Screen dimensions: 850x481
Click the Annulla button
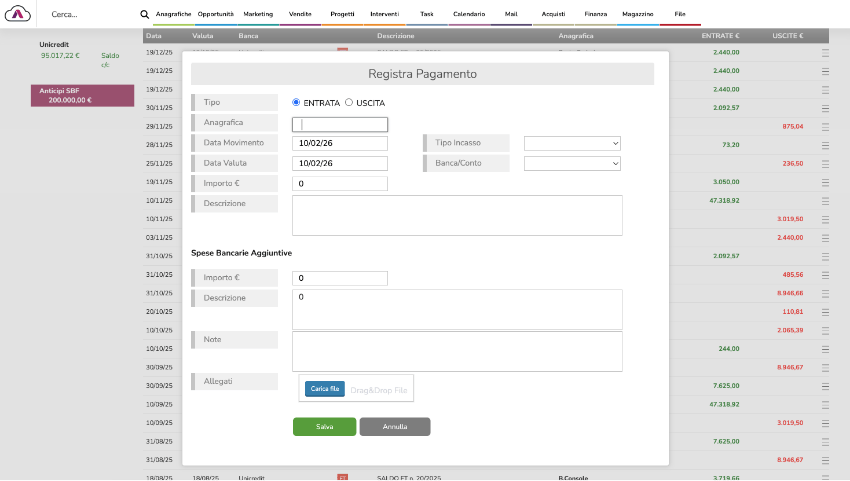click(394, 427)
